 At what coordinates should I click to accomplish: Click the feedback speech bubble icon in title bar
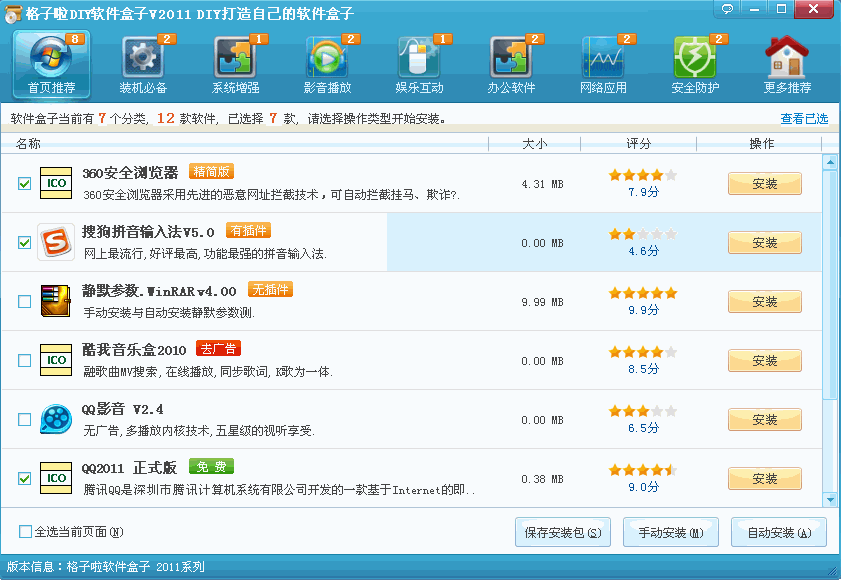click(727, 9)
